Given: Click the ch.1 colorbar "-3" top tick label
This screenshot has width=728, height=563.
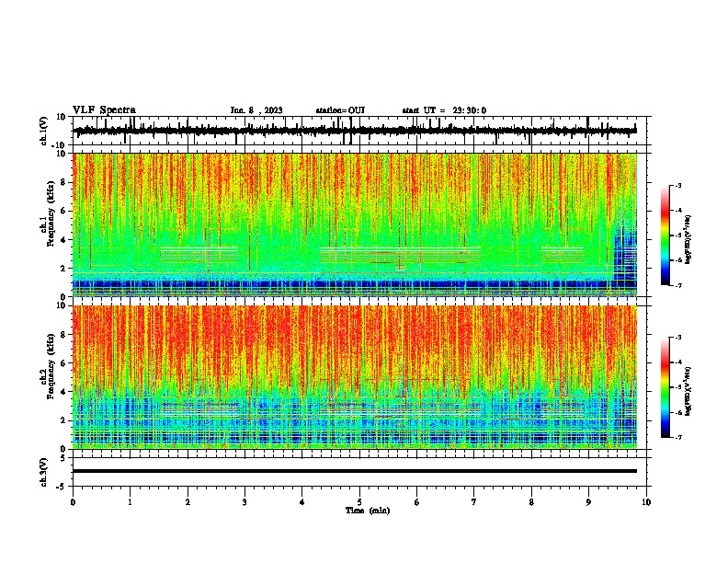Looking at the screenshot, I should click(x=677, y=185).
